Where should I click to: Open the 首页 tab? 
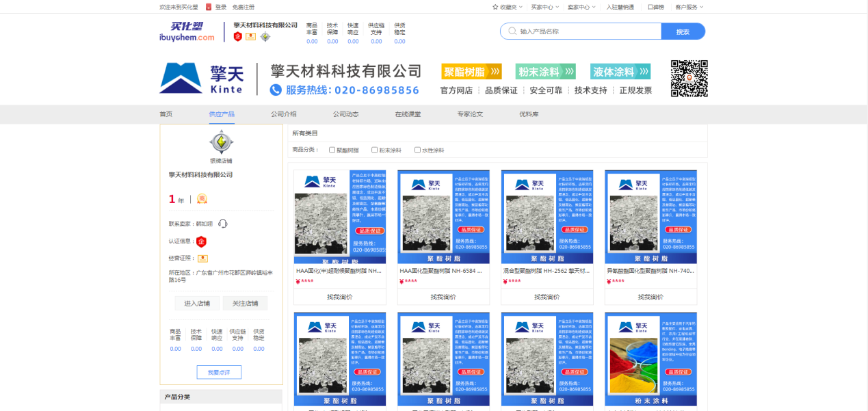(x=166, y=114)
